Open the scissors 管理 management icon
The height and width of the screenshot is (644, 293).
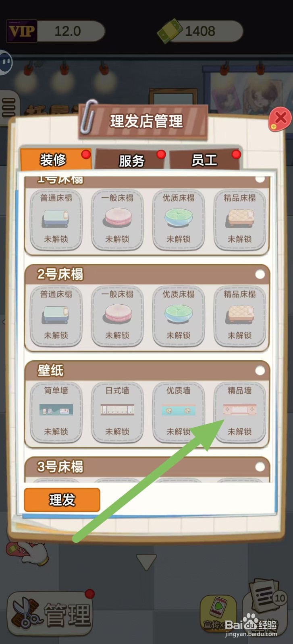(50, 613)
